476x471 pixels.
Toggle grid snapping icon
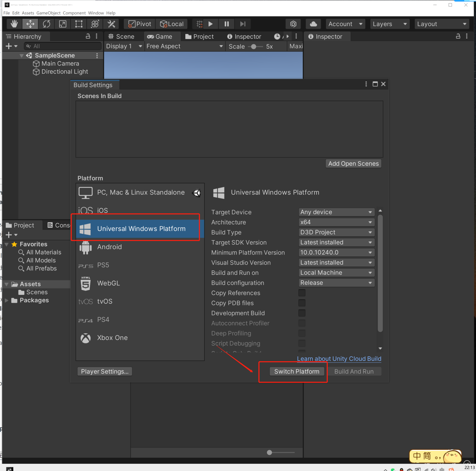(199, 24)
